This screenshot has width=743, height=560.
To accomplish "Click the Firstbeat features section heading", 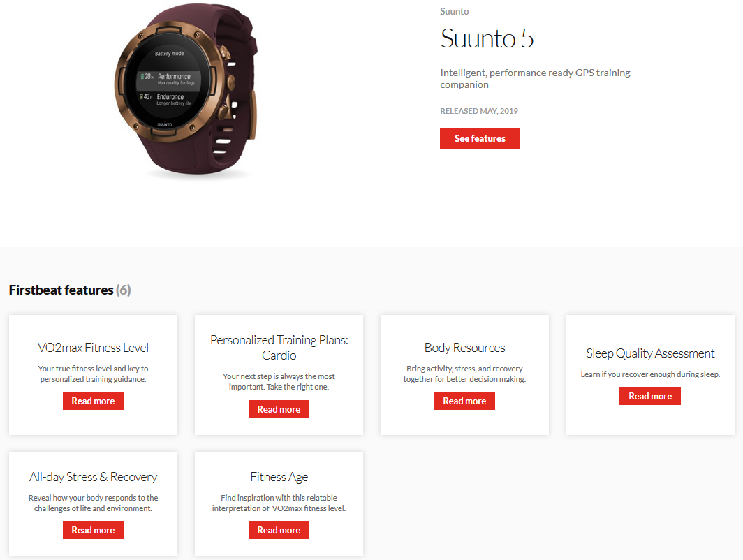I will coord(70,290).
